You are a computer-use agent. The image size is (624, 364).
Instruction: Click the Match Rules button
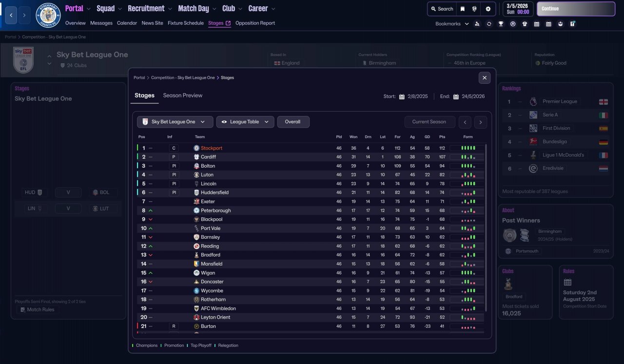coord(38,309)
